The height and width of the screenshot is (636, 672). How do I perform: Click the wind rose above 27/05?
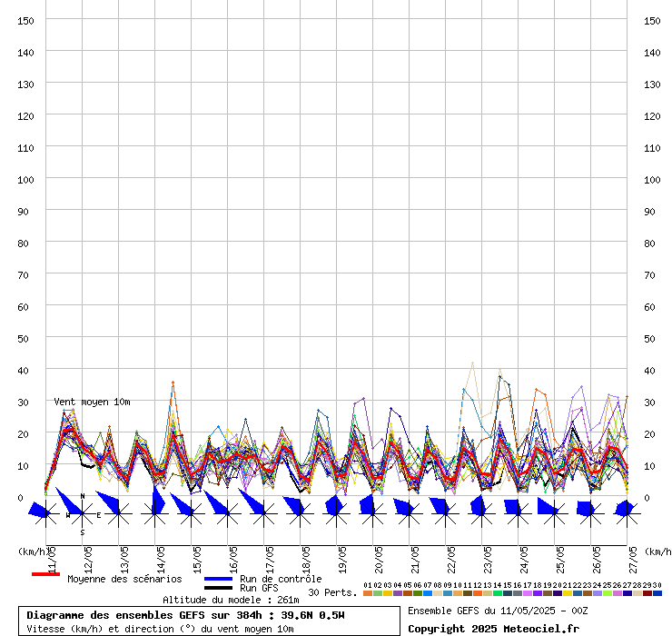[x=627, y=513]
